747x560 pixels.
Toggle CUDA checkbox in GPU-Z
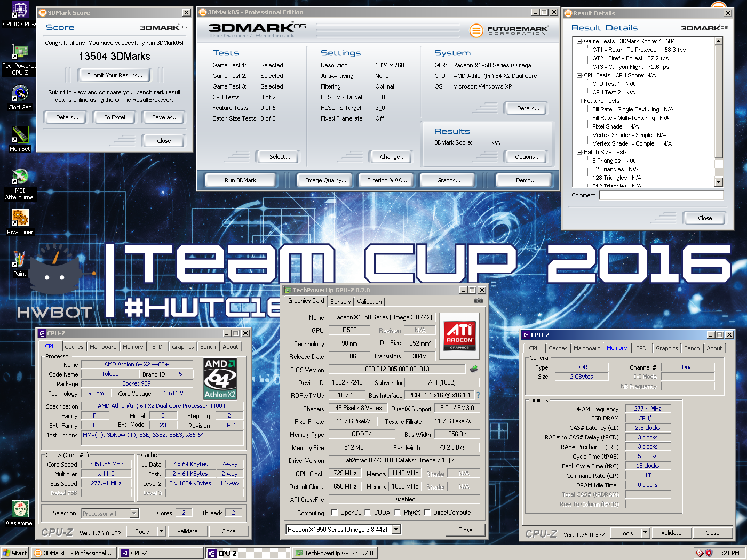pyautogui.click(x=368, y=513)
